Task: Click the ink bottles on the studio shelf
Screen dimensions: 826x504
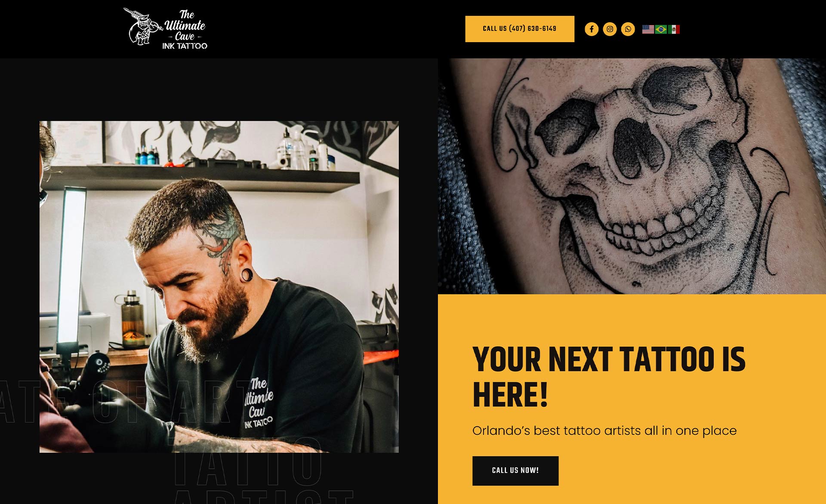Action: click(148, 155)
